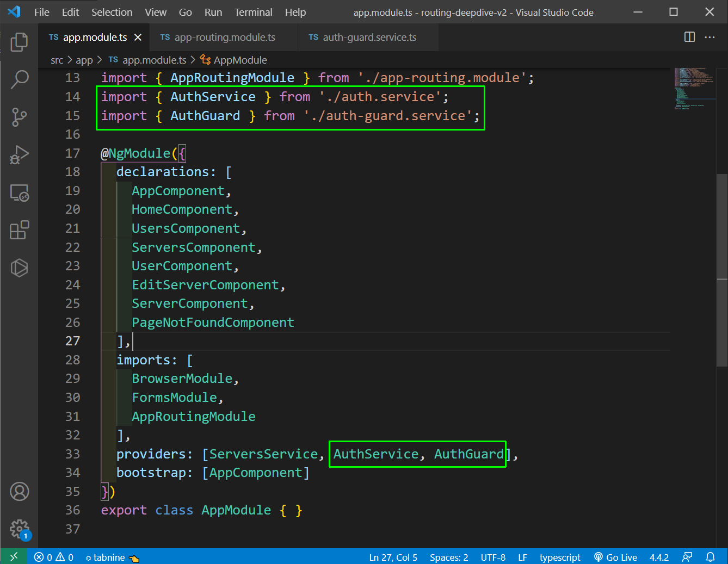The height and width of the screenshot is (564, 728).
Task: Click AuthGuard in providers array
Action: [x=468, y=454]
